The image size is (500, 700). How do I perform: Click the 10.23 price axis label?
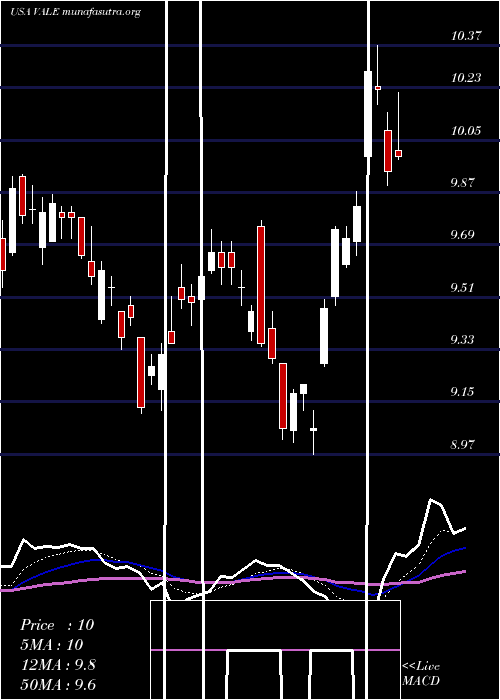pyautogui.click(x=466, y=78)
